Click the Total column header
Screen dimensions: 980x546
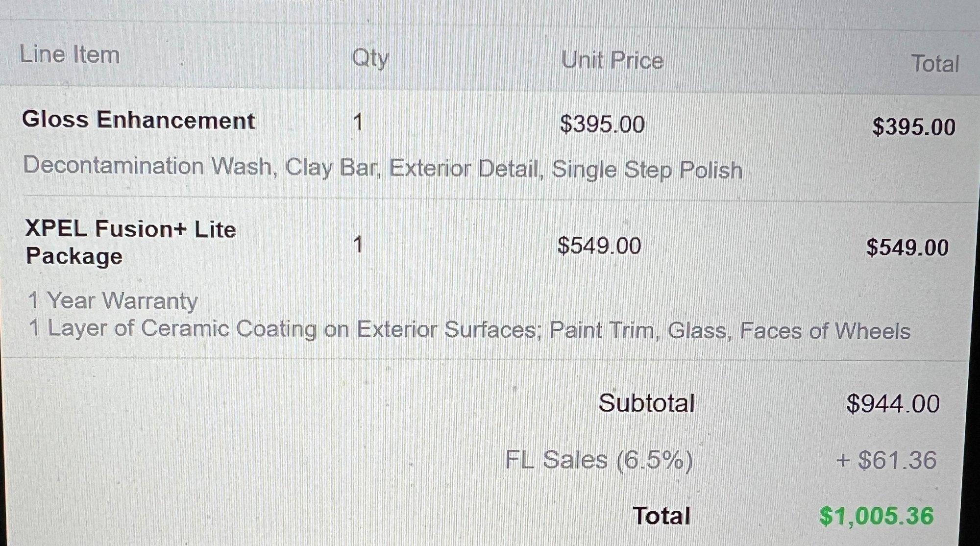[x=934, y=64]
